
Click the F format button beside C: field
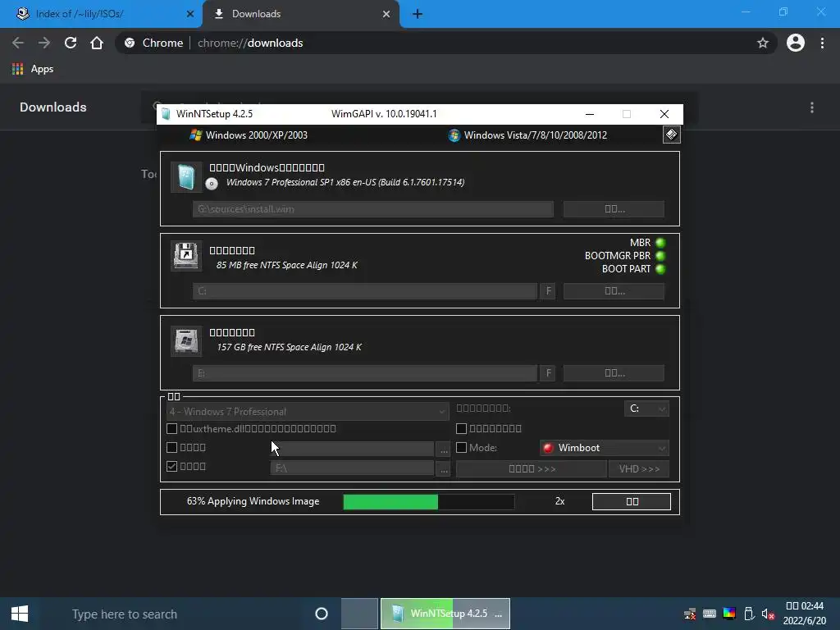tap(547, 291)
